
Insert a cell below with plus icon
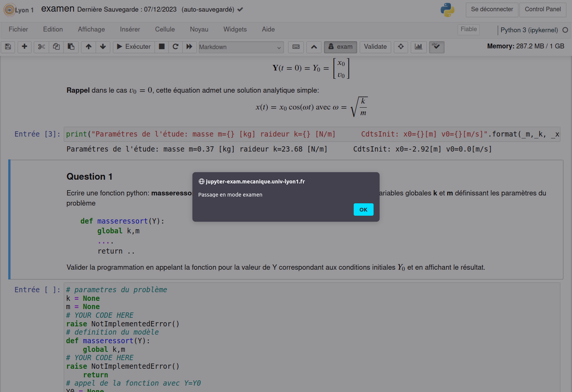24,47
